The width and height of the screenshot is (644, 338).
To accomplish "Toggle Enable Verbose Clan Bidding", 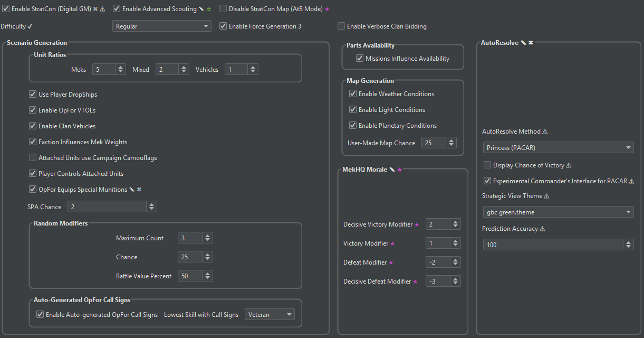I will 341,26.
